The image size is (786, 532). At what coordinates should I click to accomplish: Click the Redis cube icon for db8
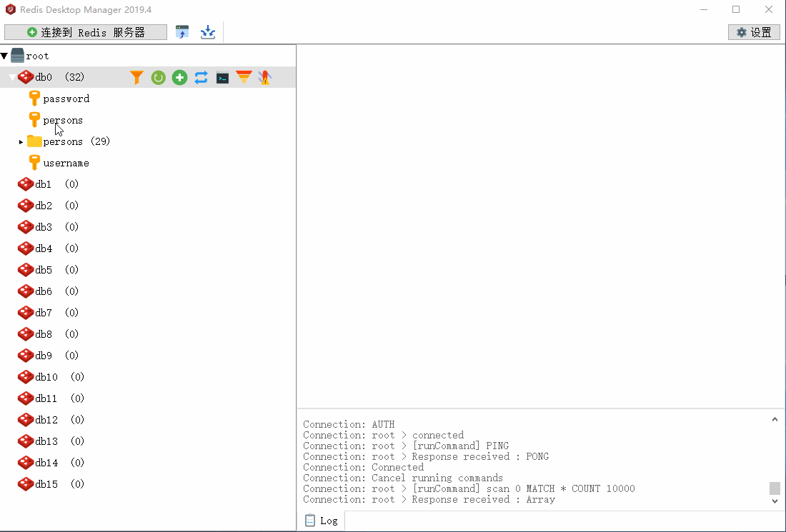[26, 333]
